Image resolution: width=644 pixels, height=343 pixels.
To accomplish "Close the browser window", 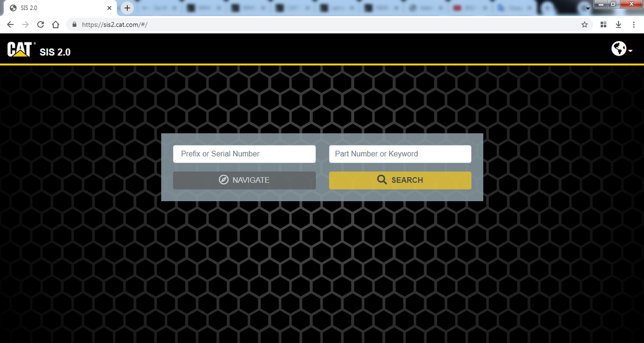I will (x=631, y=4).
